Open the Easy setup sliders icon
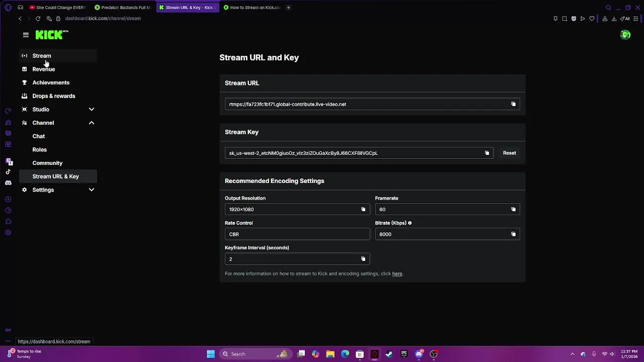Image resolution: width=644 pixels, height=362 pixels. click(x=636, y=19)
